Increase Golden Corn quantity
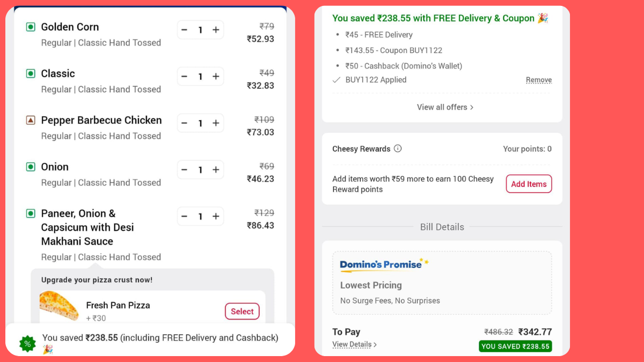Screen dimensions: 644x362 click(215, 29)
